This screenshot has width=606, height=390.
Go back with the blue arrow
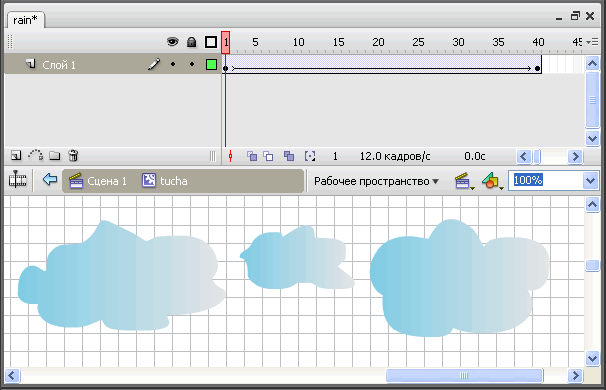coord(50,179)
